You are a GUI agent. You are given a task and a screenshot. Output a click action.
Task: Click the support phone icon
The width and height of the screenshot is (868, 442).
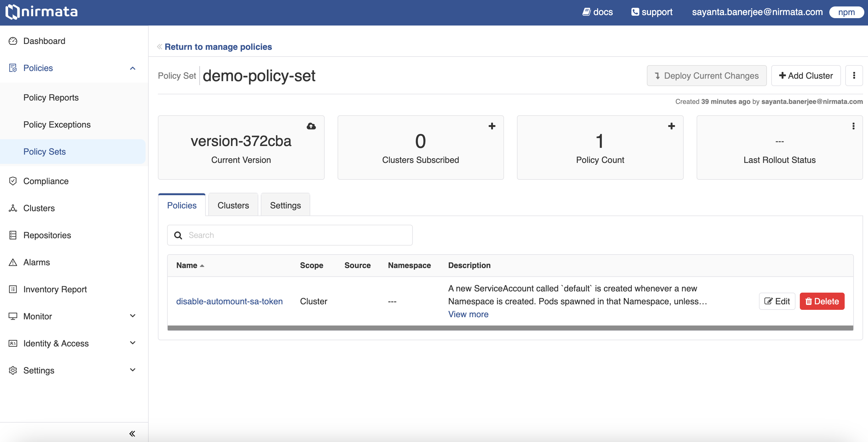pos(635,12)
